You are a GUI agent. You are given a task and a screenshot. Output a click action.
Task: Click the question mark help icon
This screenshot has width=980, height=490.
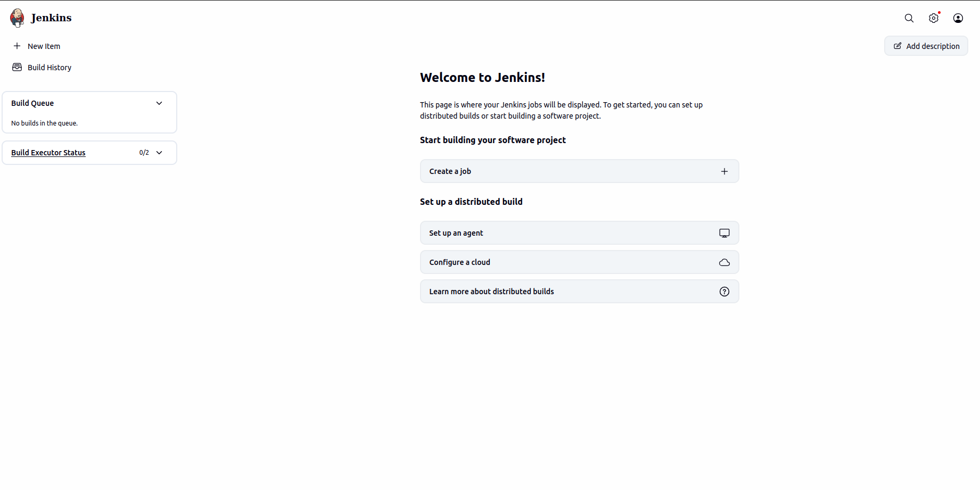coord(724,292)
